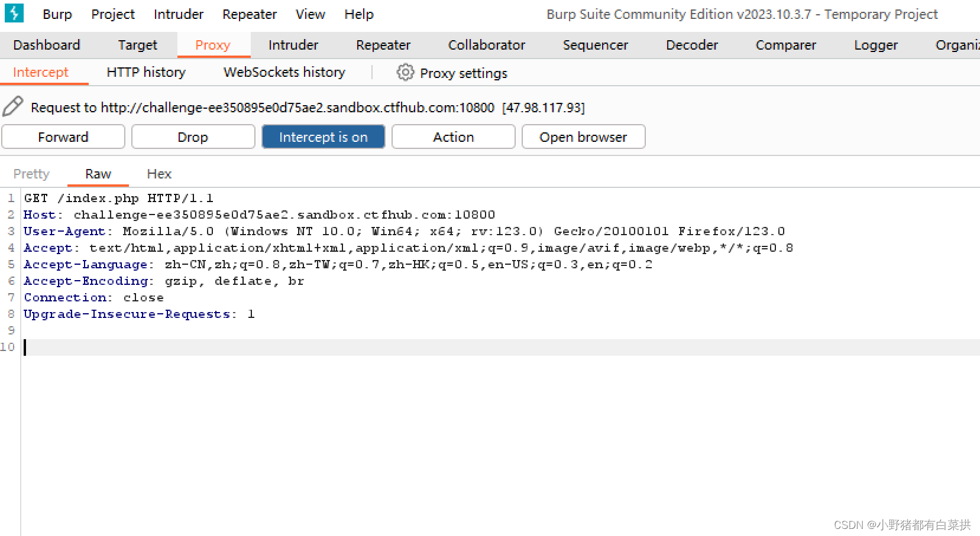Screen dimensions: 980x536
Task: Switch to the WebSockets history tab
Action: (x=283, y=72)
